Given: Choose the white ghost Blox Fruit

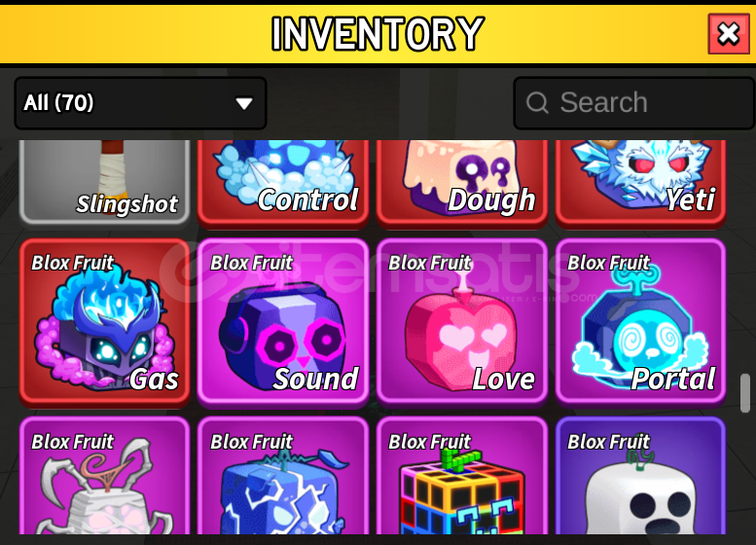Looking at the screenshot, I should [x=640, y=476].
